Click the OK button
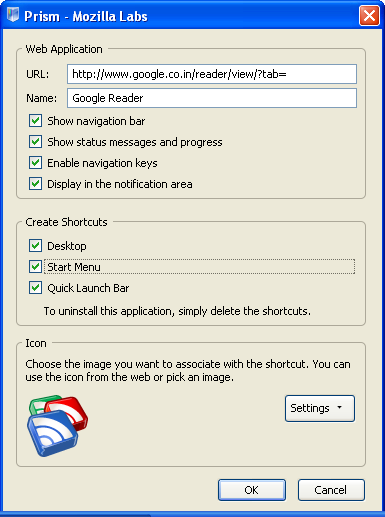 pyautogui.click(x=252, y=490)
